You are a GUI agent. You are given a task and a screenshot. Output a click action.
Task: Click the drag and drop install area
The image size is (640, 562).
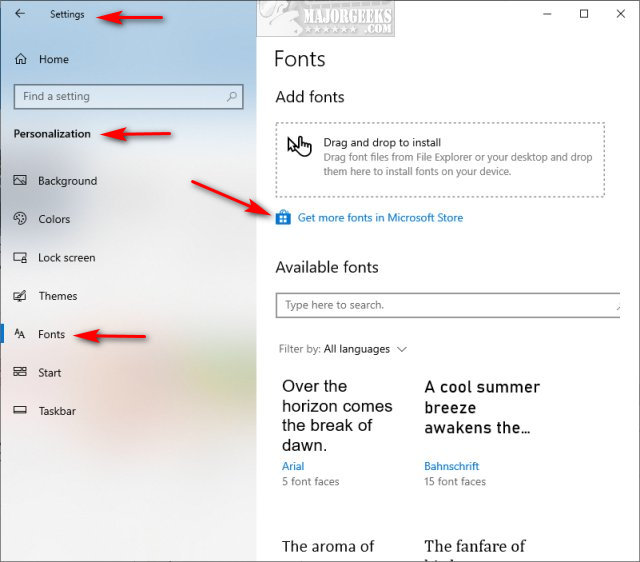(440, 159)
